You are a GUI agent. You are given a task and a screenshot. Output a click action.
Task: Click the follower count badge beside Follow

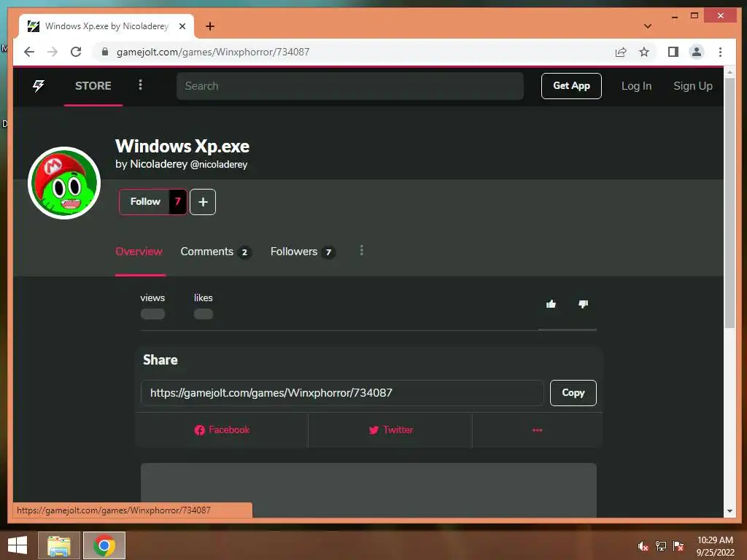coord(178,202)
